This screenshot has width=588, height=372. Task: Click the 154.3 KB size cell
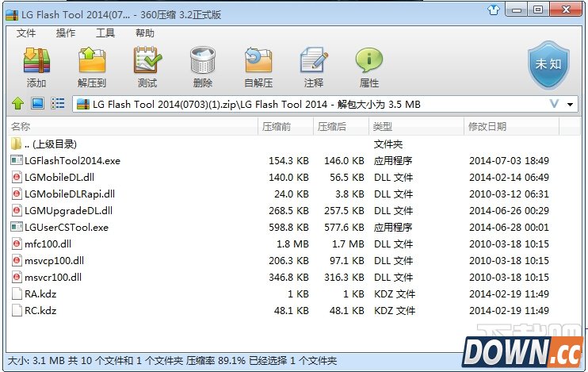click(288, 161)
